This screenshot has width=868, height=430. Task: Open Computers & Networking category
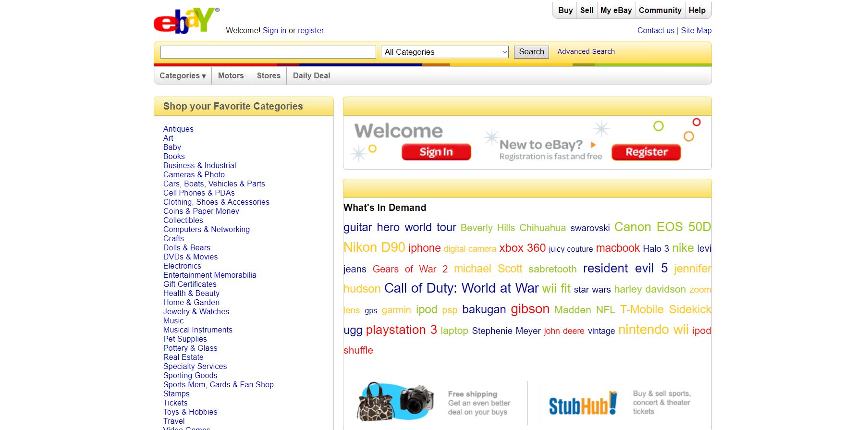(x=207, y=229)
